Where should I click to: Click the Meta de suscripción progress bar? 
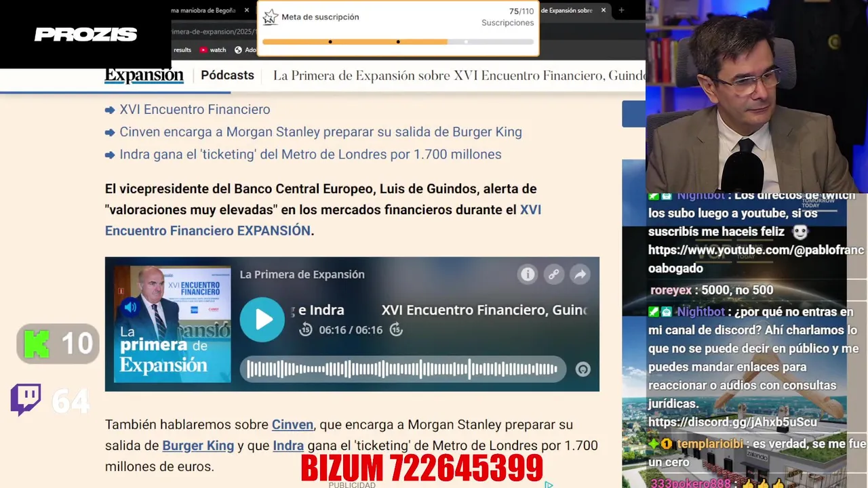click(x=398, y=42)
